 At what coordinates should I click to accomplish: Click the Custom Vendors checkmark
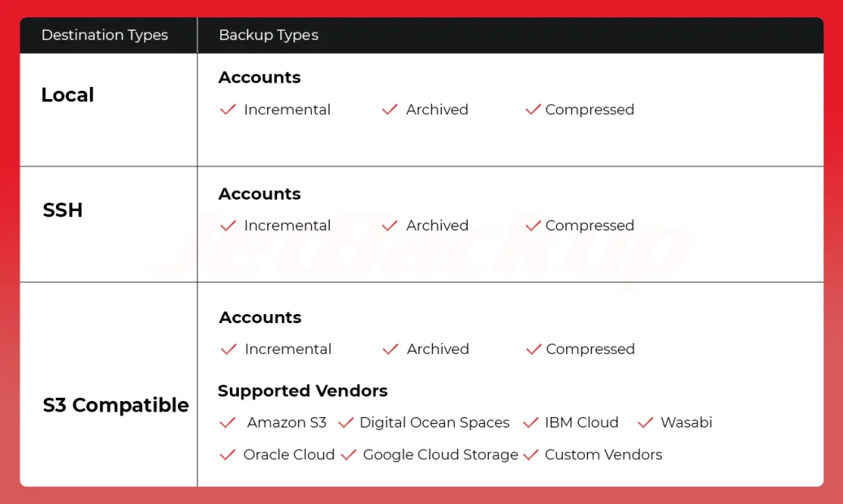[x=531, y=455]
